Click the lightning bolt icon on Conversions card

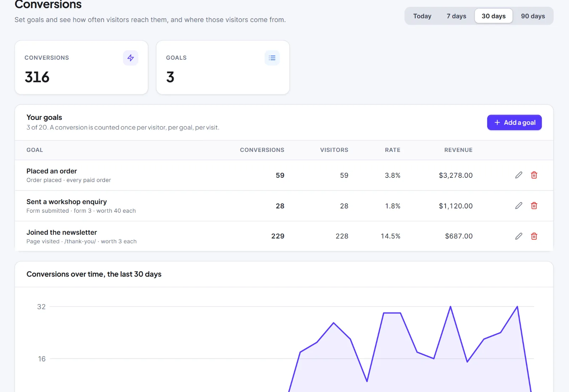tap(131, 58)
